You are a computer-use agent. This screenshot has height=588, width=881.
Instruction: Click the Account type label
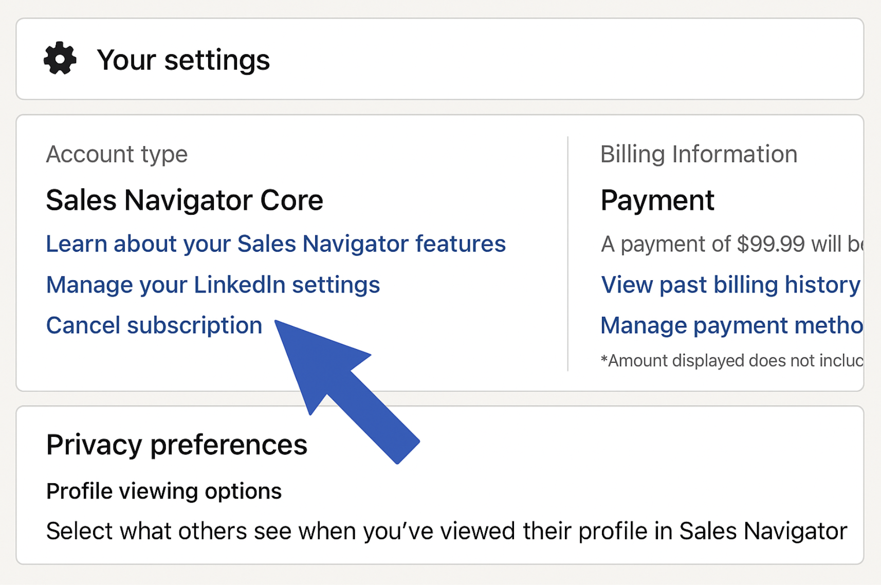tap(117, 154)
